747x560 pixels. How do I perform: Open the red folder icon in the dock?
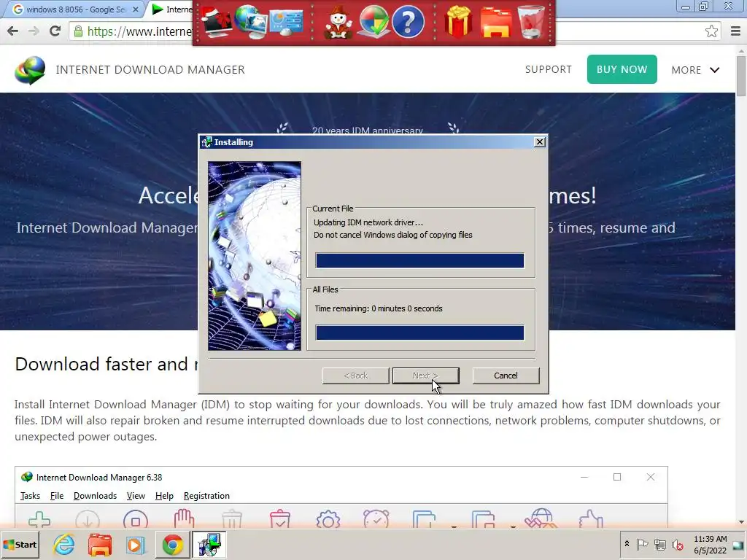pos(495,23)
